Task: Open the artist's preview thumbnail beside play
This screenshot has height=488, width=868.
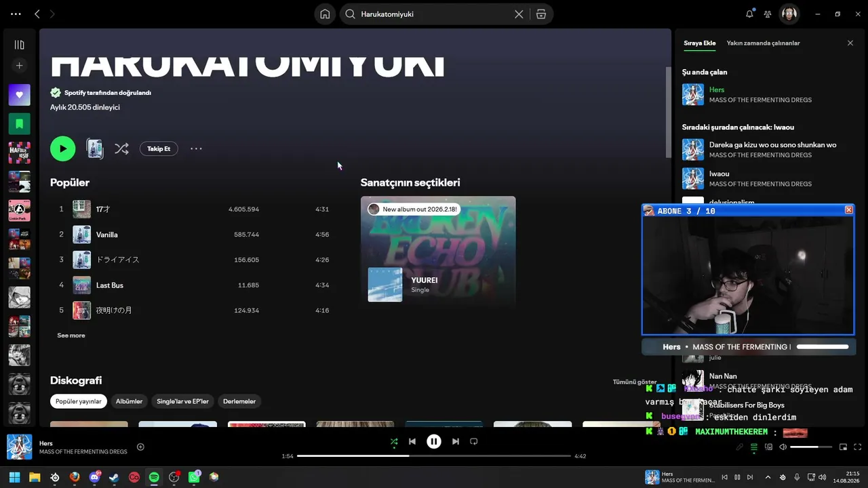Action: [x=95, y=148]
